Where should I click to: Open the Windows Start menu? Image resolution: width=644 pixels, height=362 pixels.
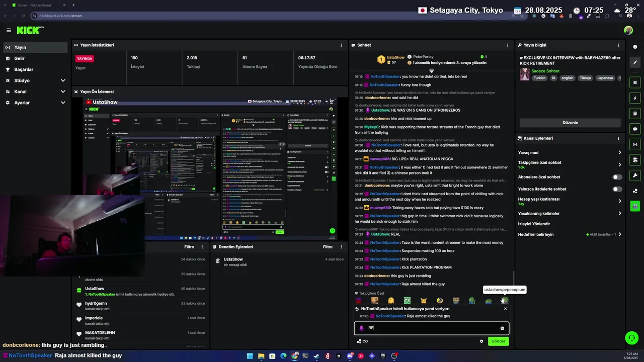(x=250, y=356)
